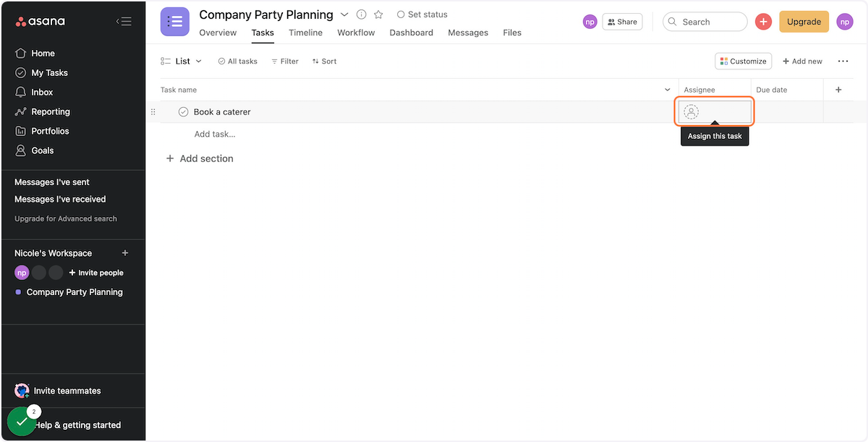Open Goals in the sidebar
The image size is (868, 442).
42,150
